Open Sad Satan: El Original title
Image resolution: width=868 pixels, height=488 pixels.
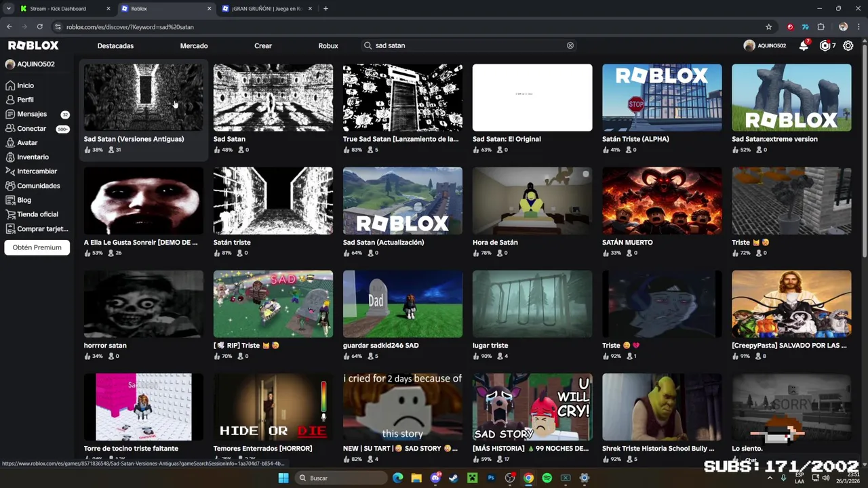coord(507,139)
